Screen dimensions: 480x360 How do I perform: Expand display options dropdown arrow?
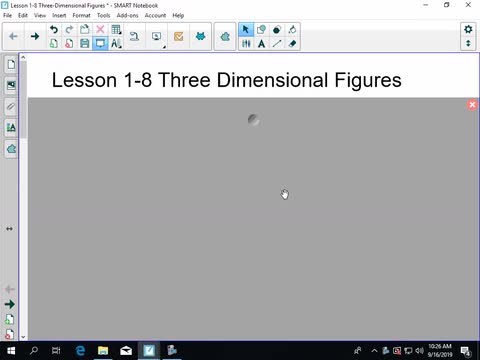pyautogui.click(x=164, y=47)
